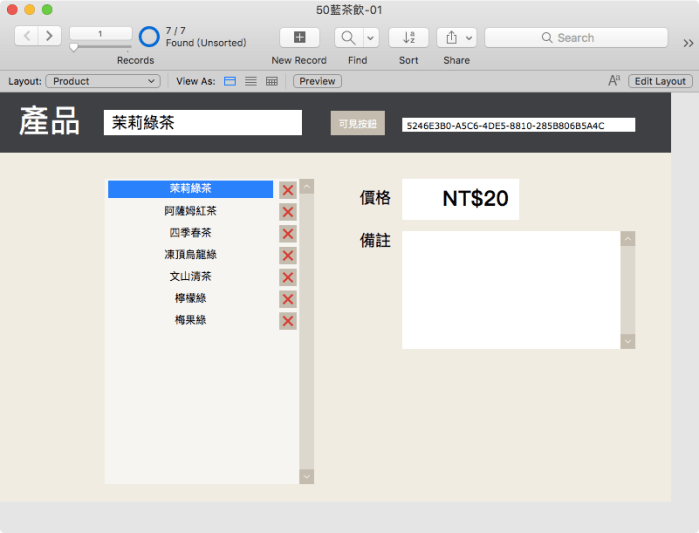
Task: Switch to Table view mode
Action: [x=272, y=81]
